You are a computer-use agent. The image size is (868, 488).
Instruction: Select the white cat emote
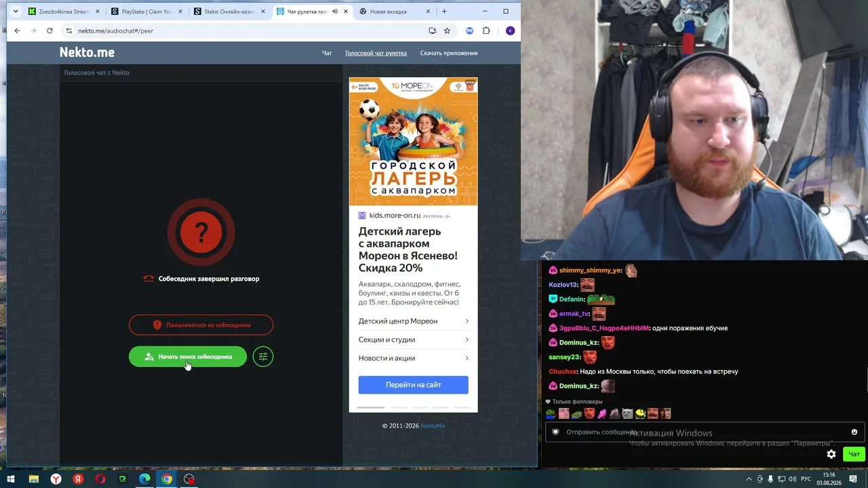(627, 413)
